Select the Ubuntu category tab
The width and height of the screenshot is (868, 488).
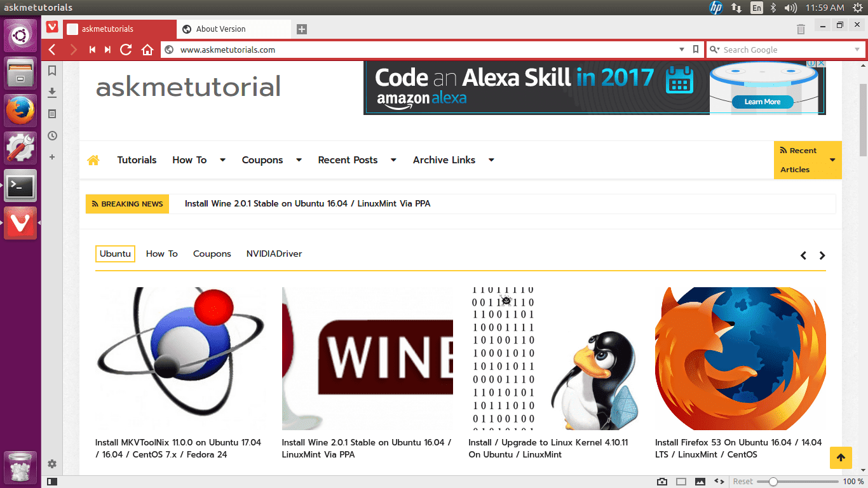coord(115,254)
